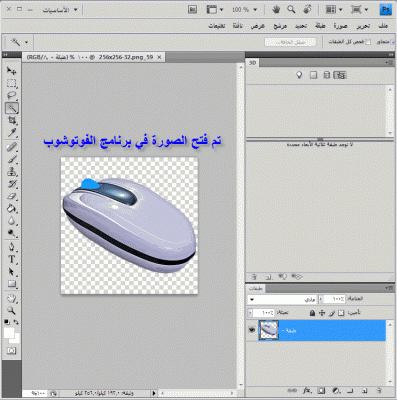
Task: Select the Blur tool
Action: tap(12, 221)
